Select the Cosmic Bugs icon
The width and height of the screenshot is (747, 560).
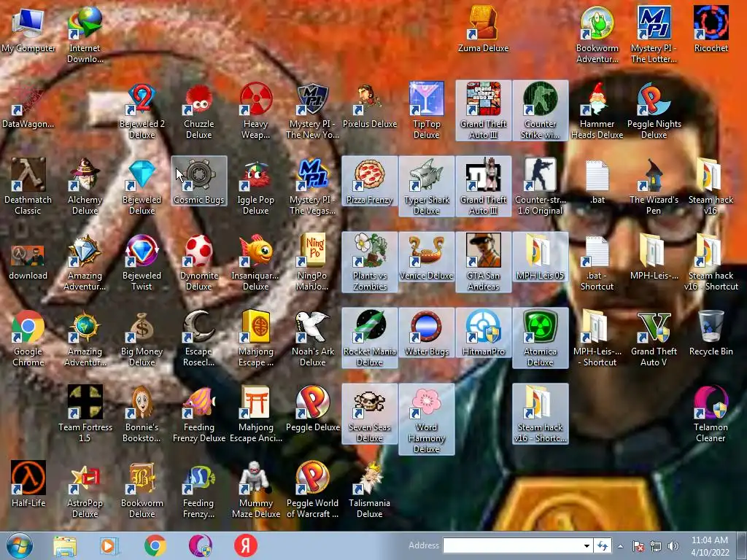click(198, 181)
